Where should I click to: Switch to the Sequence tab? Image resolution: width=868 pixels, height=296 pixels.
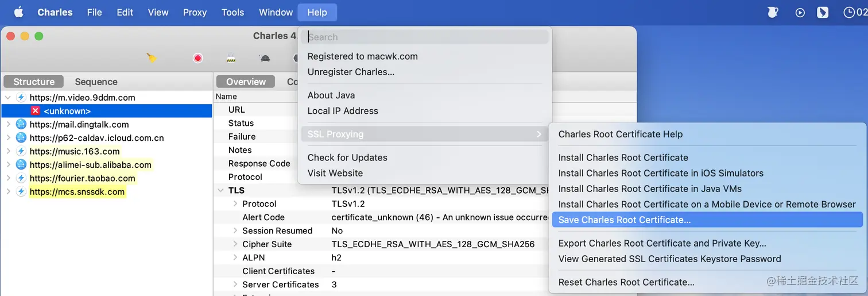(x=96, y=82)
